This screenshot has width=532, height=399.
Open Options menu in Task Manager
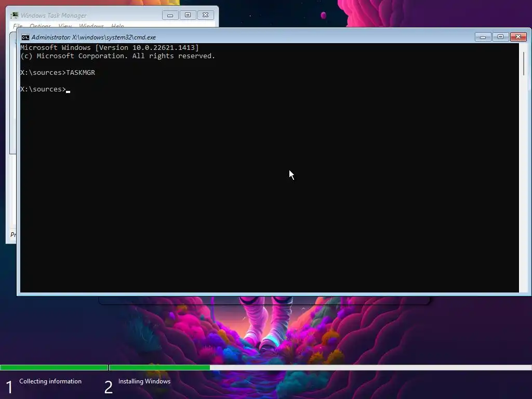[40, 26]
